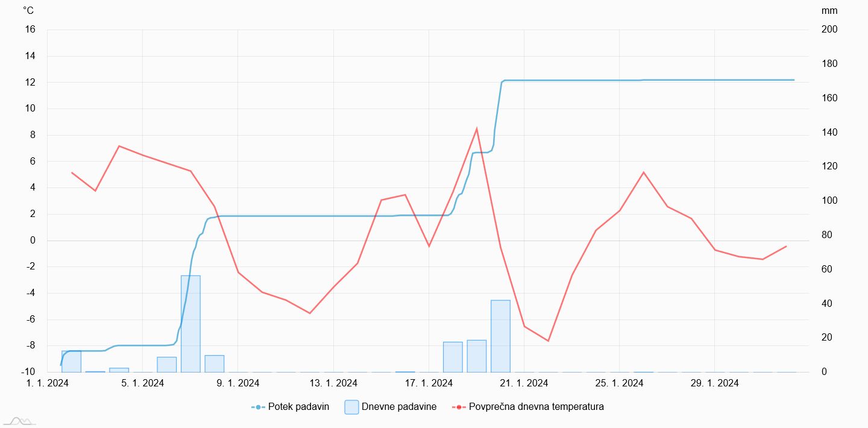Click the highest peak of the red temperature line
The height and width of the screenshot is (428, 868).
(x=477, y=128)
